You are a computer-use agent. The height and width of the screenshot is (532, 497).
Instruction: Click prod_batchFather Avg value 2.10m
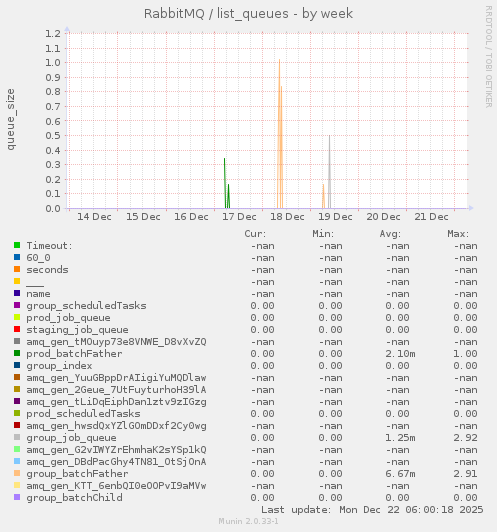(x=400, y=354)
